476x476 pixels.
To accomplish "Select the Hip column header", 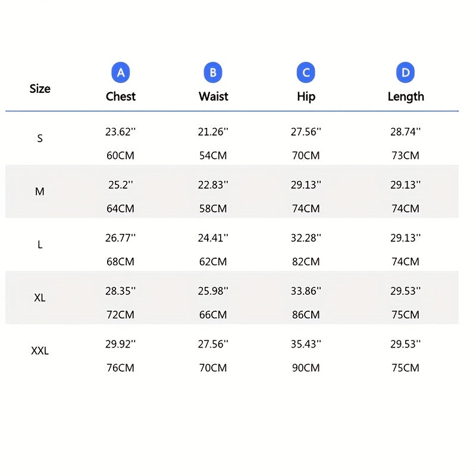I will (x=306, y=96).
